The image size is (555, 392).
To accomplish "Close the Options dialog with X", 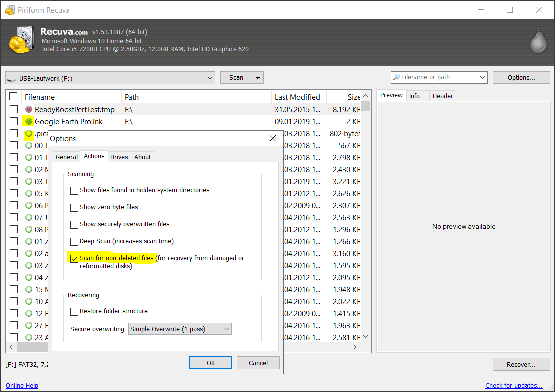I will 273,138.
